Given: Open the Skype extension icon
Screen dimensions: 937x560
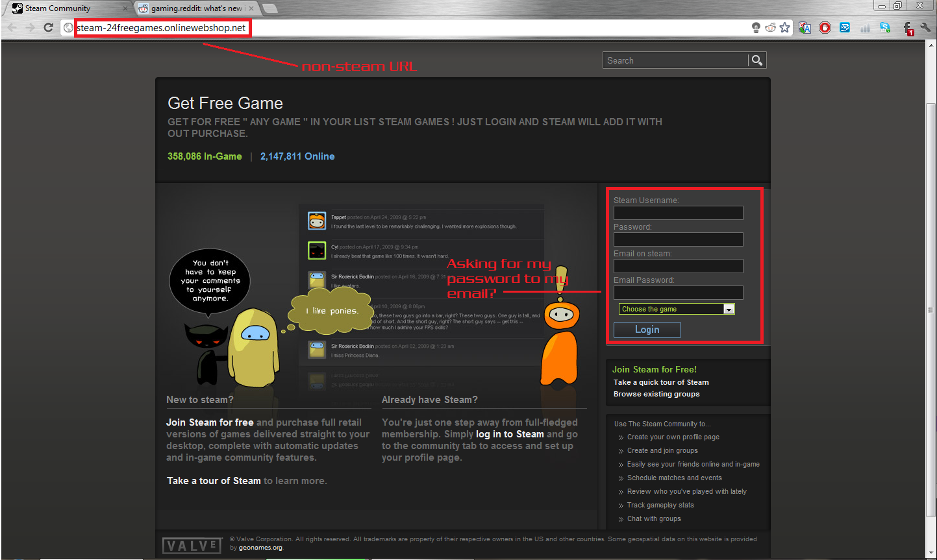Looking at the screenshot, I should tap(885, 28).
